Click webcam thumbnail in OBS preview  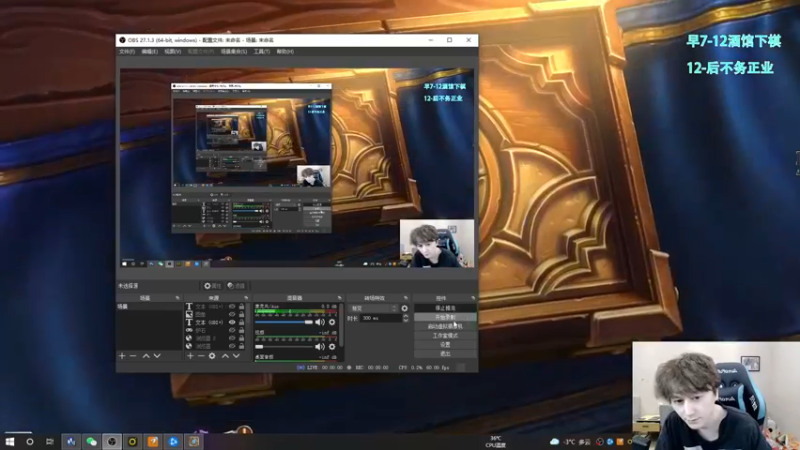(x=437, y=243)
